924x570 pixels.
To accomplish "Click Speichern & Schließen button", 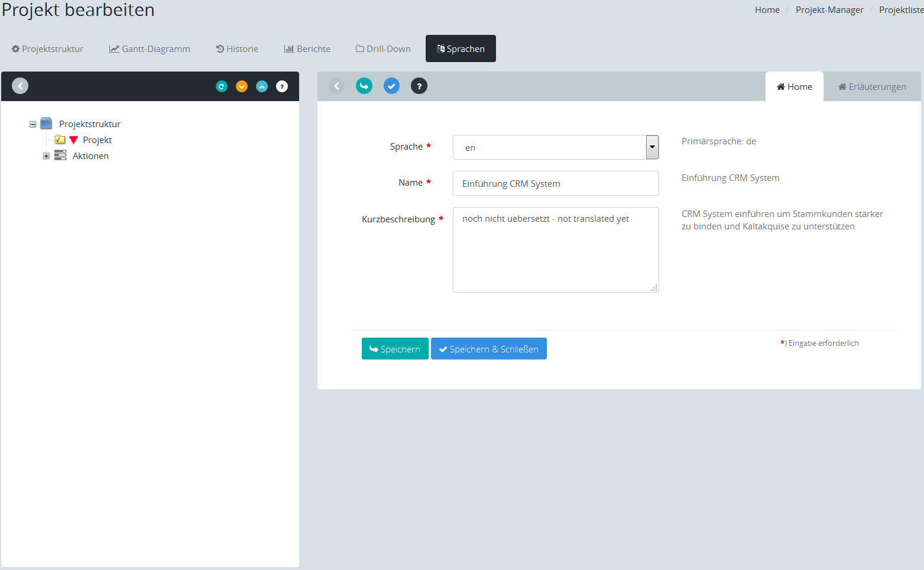I will point(488,349).
